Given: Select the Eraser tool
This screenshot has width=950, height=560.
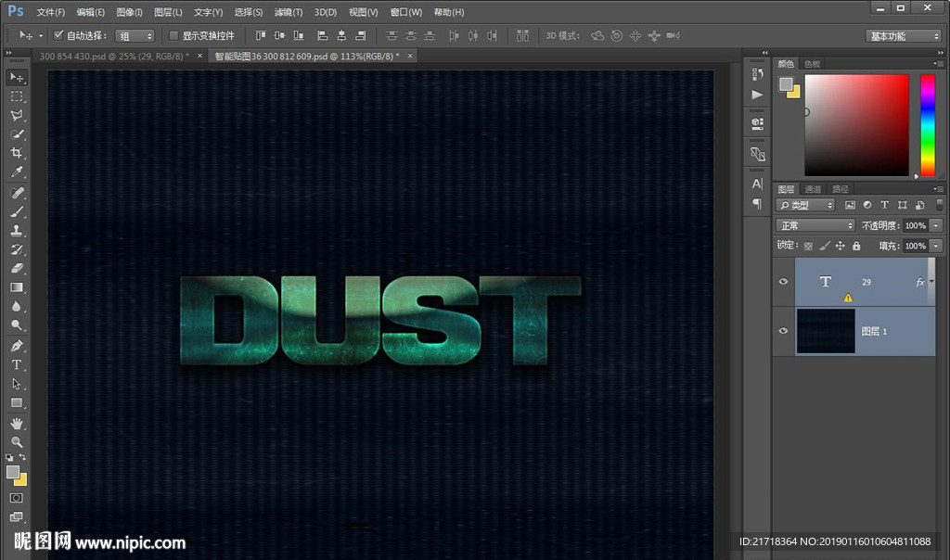Looking at the screenshot, I should point(17,268).
